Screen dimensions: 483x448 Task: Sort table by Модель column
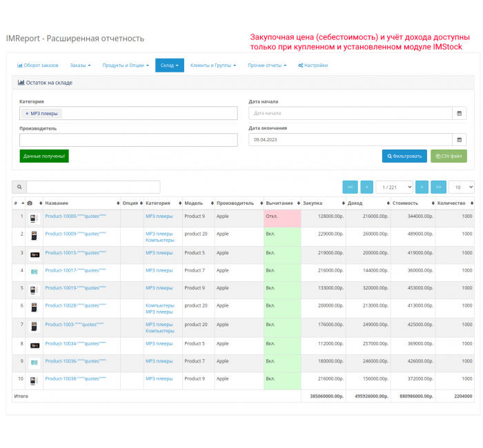tap(199, 203)
